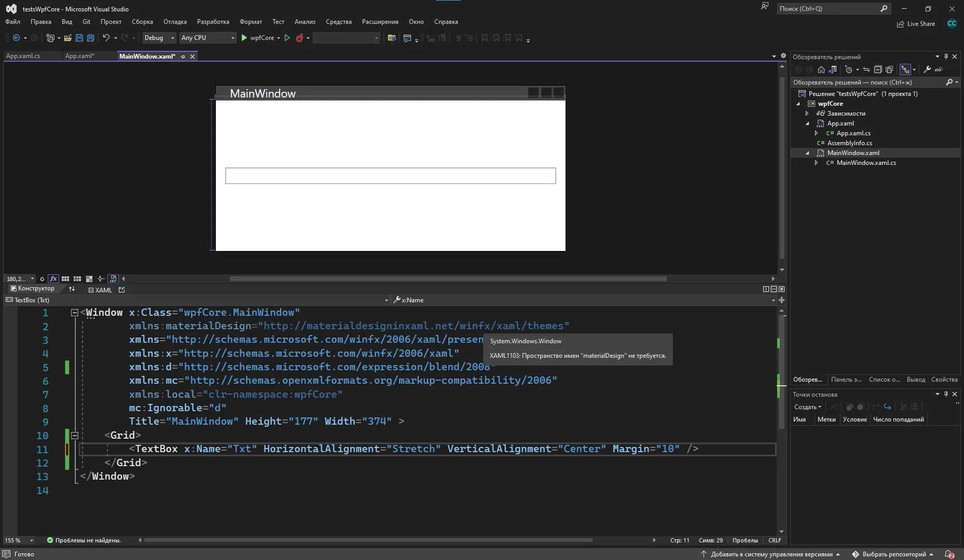Click the home icon in Solution Explorer
The height and width of the screenshot is (560, 964).
[821, 69]
